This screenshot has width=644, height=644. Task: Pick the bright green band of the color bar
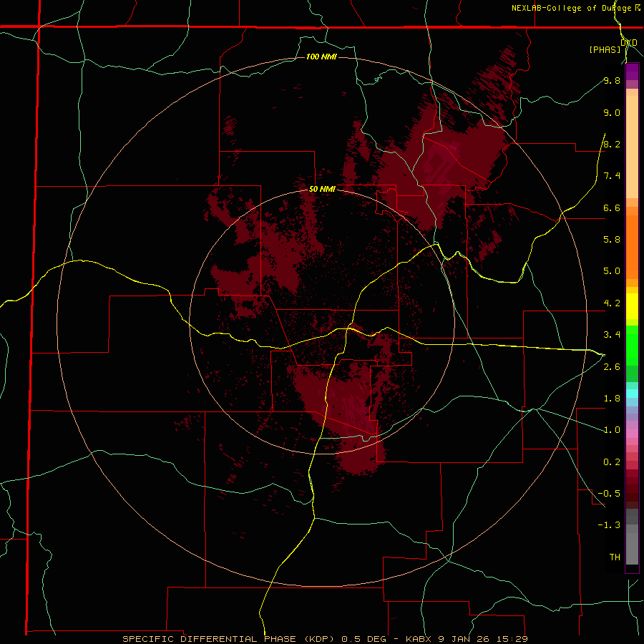(x=632, y=345)
